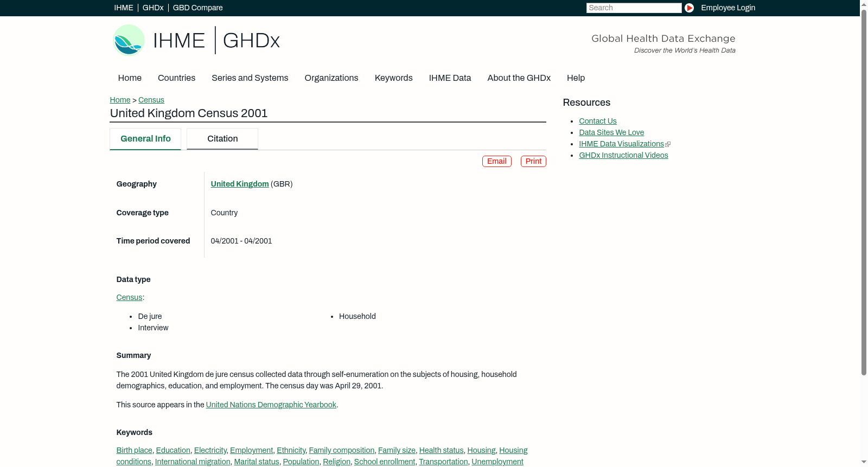This screenshot has height=467, width=868.
Task: Submit search with red arrow button
Action: [x=689, y=8]
